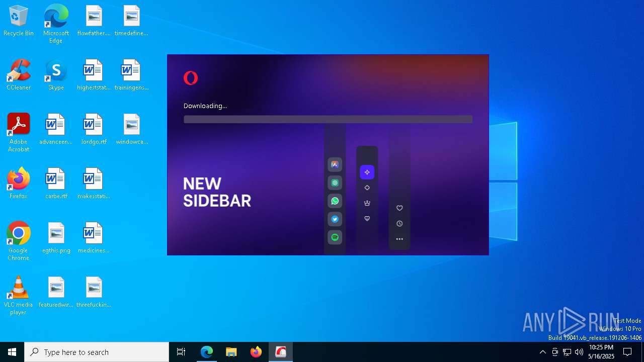This screenshot has height=362, width=644.
Task: Select the egthis.png file
Action: point(56,238)
